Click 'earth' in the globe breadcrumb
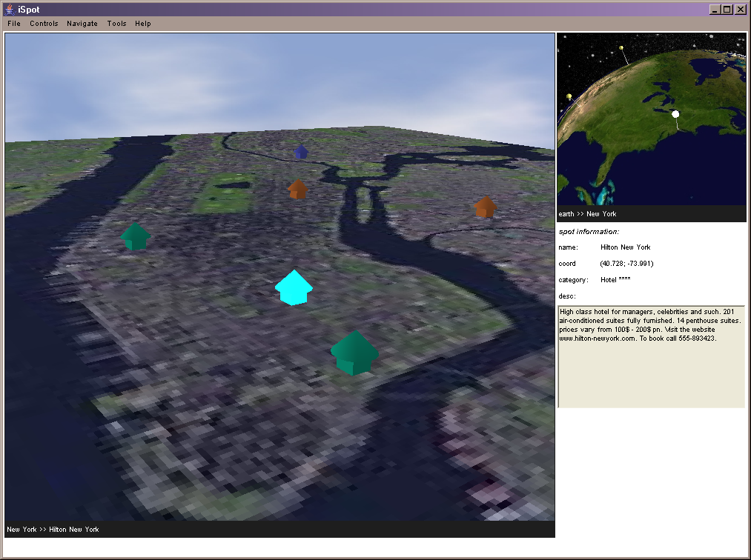The image size is (751, 560). coord(566,214)
